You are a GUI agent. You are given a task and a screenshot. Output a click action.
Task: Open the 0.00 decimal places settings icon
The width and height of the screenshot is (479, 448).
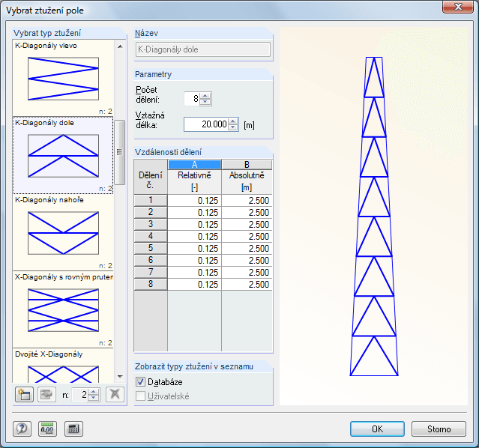[x=47, y=429]
